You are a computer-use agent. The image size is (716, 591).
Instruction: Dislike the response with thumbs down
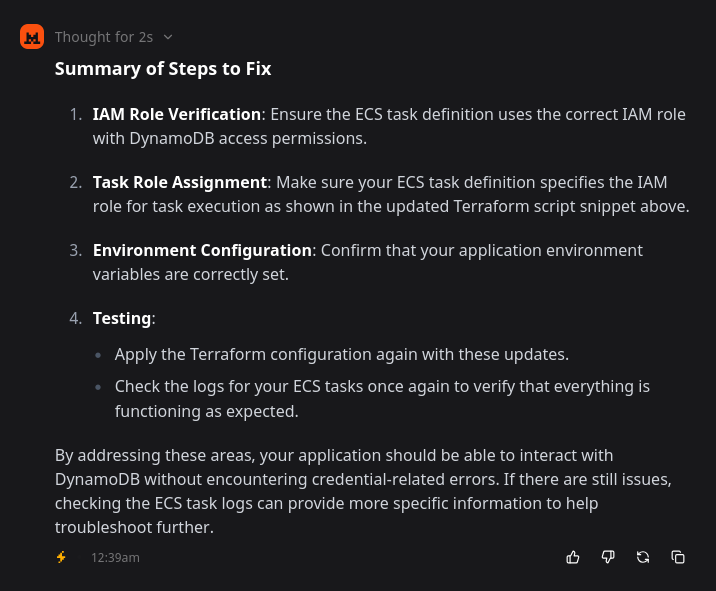tap(608, 557)
